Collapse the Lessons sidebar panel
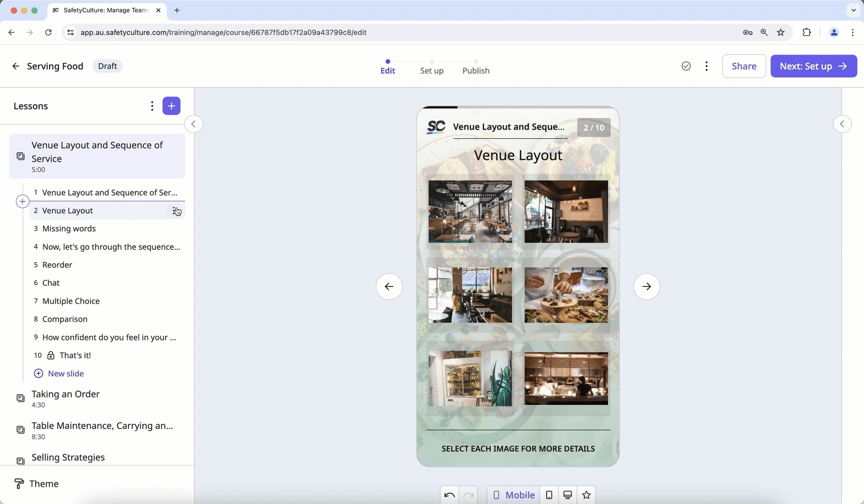 [193, 124]
